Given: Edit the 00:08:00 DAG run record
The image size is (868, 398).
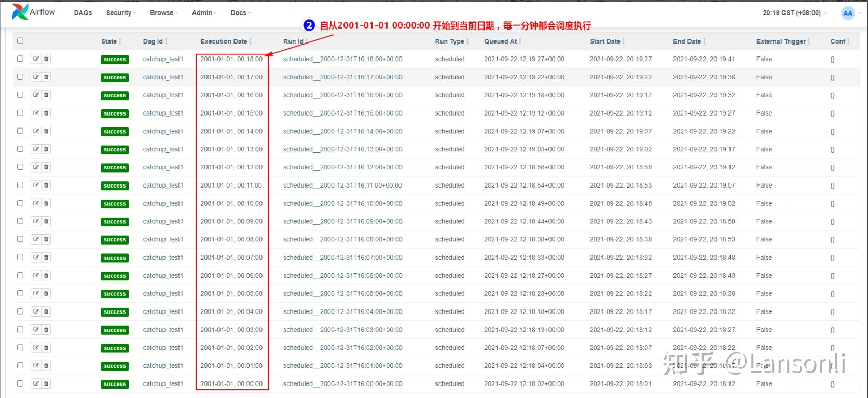Looking at the screenshot, I should [36, 239].
